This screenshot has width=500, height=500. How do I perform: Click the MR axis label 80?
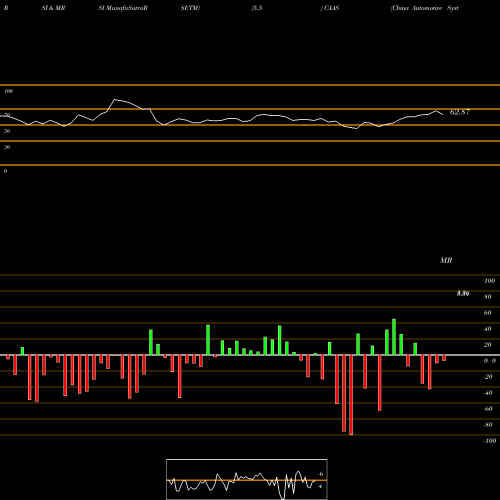coord(488,297)
